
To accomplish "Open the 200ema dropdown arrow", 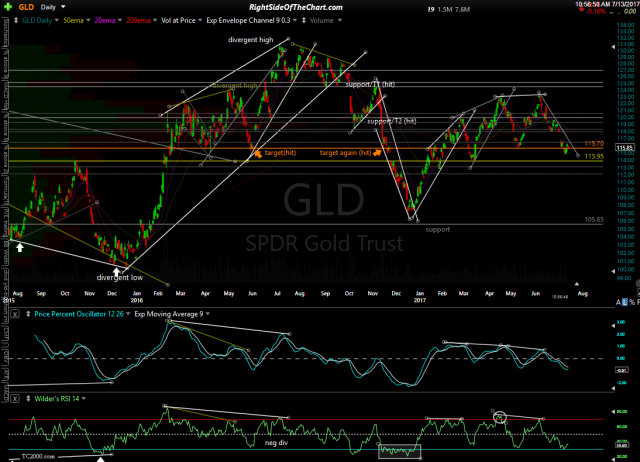I will coord(155,20).
